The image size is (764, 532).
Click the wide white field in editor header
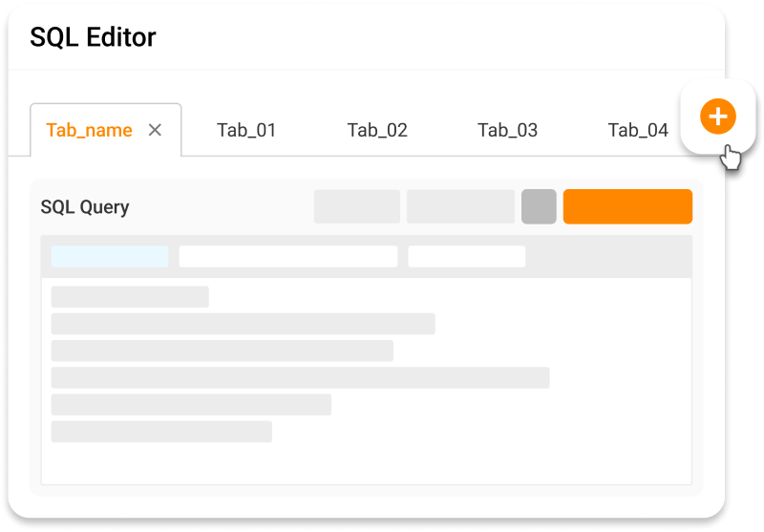(x=288, y=256)
